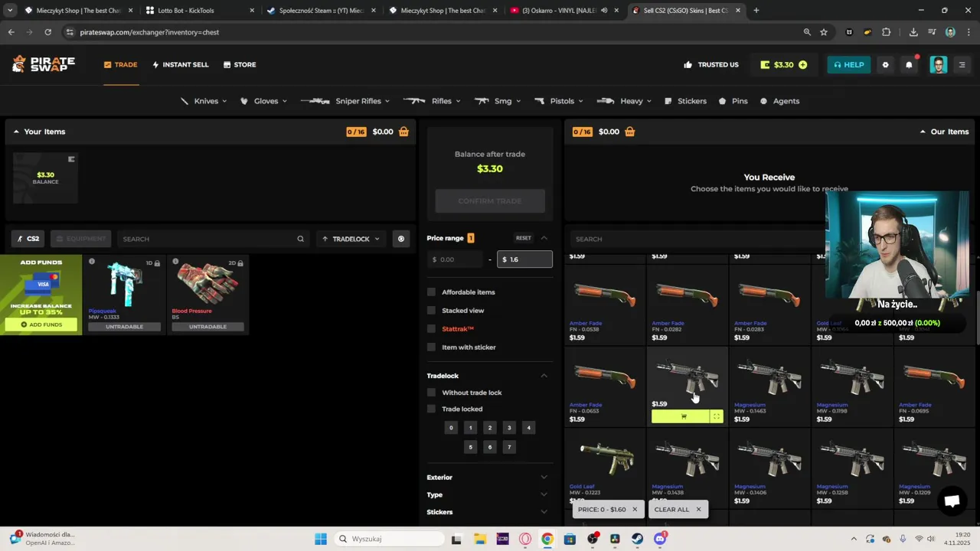Select tradelock day 3 button

pyautogui.click(x=509, y=428)
